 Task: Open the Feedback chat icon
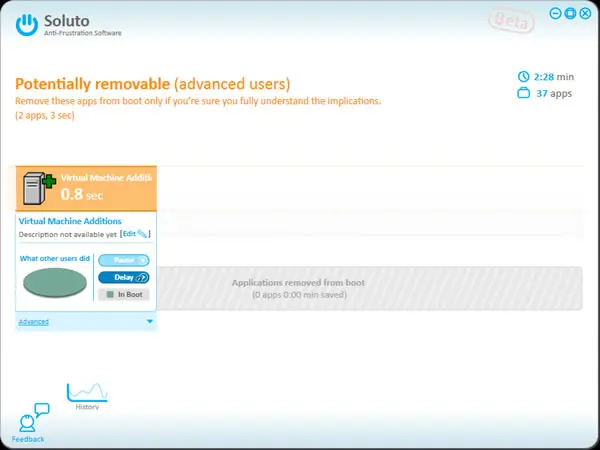coord(34,417)
